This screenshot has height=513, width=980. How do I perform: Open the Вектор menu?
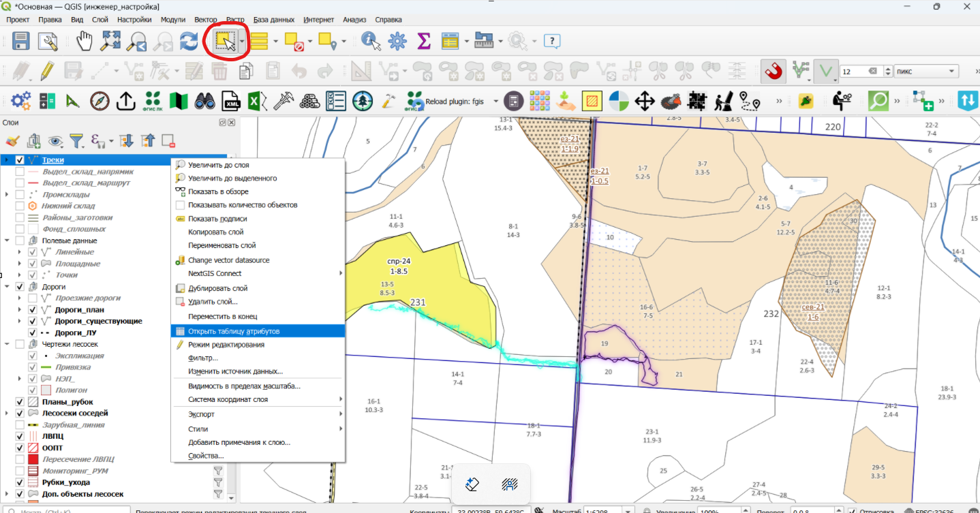pos(206,20)
